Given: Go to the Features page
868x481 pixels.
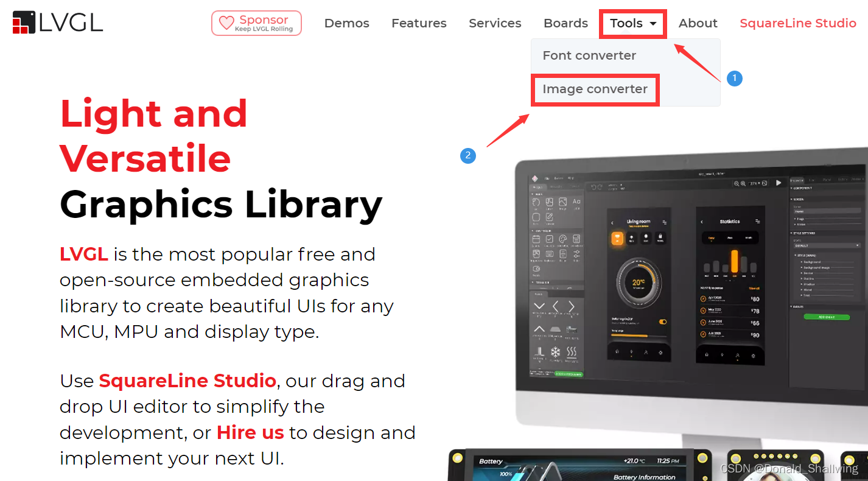Looking at the screenshot, I should point(419,23).
